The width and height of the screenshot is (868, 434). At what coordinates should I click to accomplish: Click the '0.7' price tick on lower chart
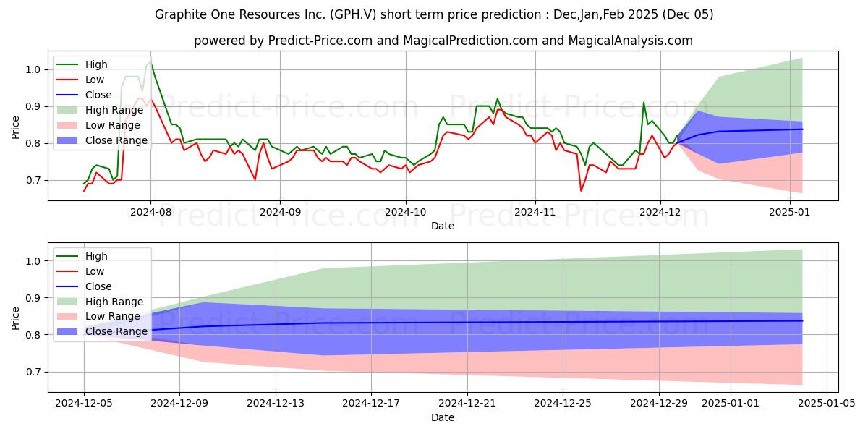35,372
